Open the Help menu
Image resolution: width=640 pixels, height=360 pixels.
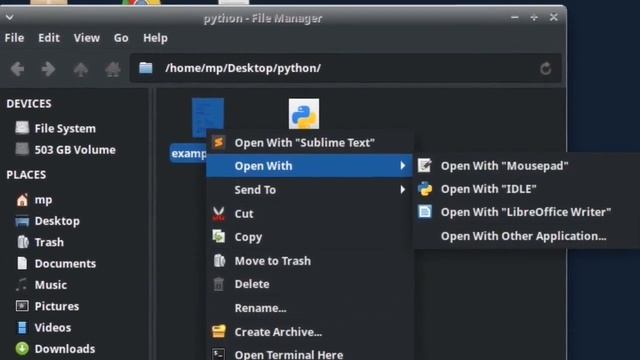tap(155, 38)
